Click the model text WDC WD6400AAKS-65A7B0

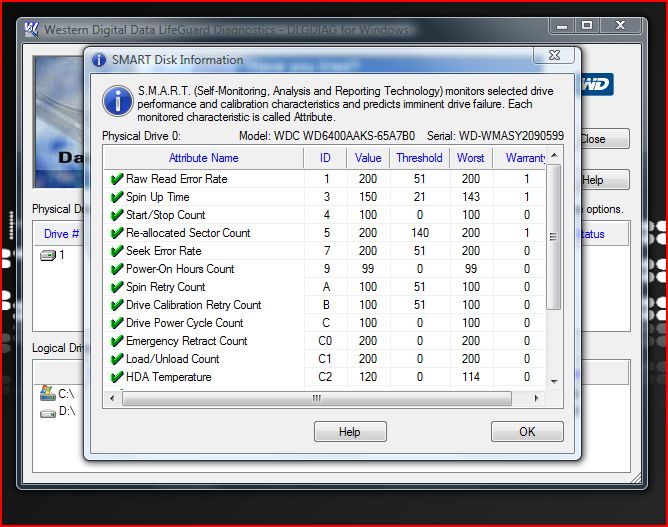344,136
